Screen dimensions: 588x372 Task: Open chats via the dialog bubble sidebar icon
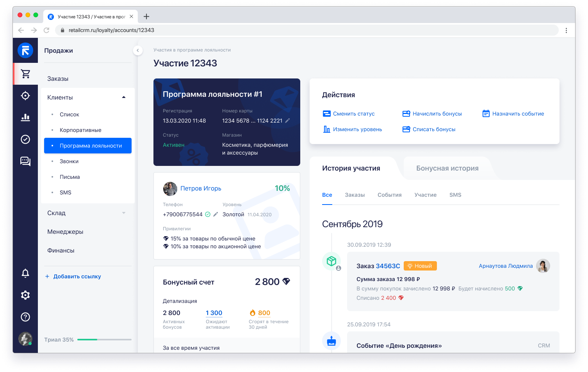click(x=25, y=161)
